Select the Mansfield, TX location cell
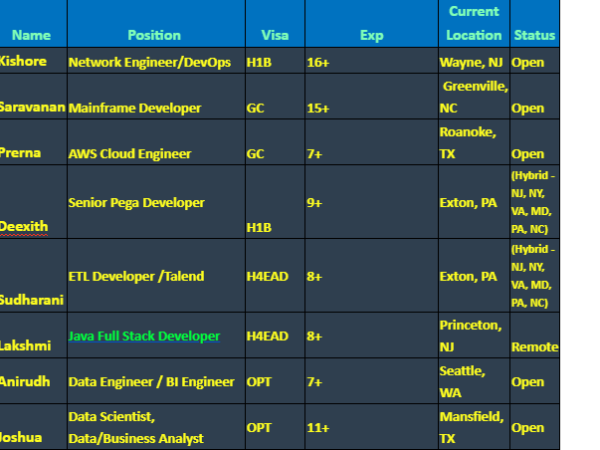The height and width of the screenshot is (450, 600). [474, 427]
